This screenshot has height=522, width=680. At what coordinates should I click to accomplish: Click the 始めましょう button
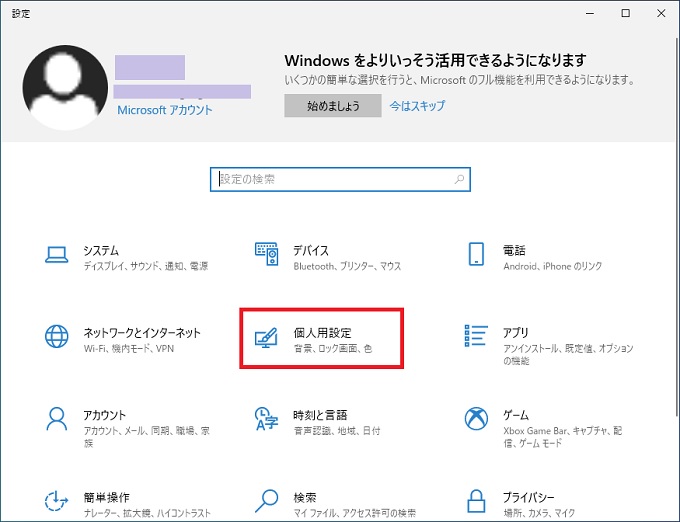tap(333, 106)
